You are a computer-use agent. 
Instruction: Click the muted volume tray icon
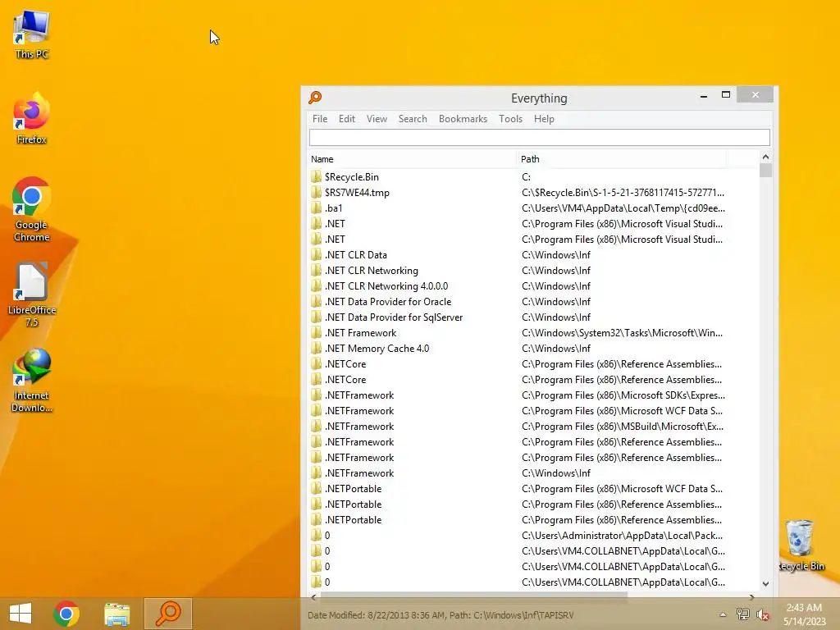click(x=762, y=614)
